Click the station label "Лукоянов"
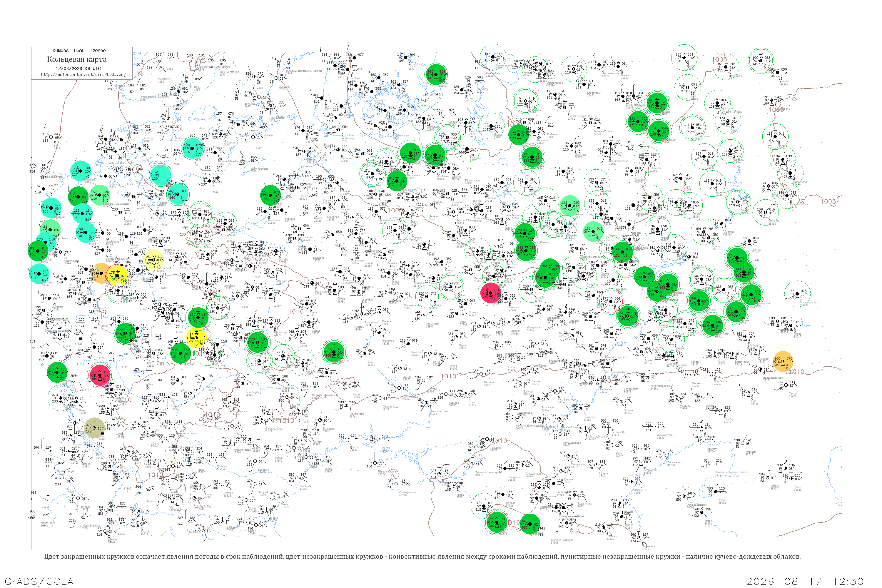The width and height of the screenshot is (882, 588). click(592, 285)
